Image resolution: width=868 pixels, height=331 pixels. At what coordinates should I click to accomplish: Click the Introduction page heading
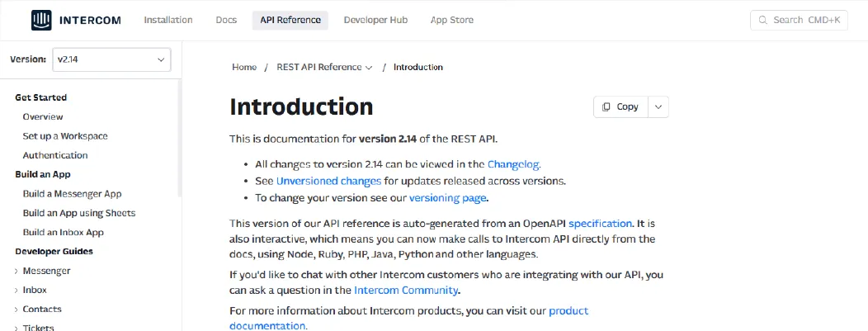coord(302,106)
